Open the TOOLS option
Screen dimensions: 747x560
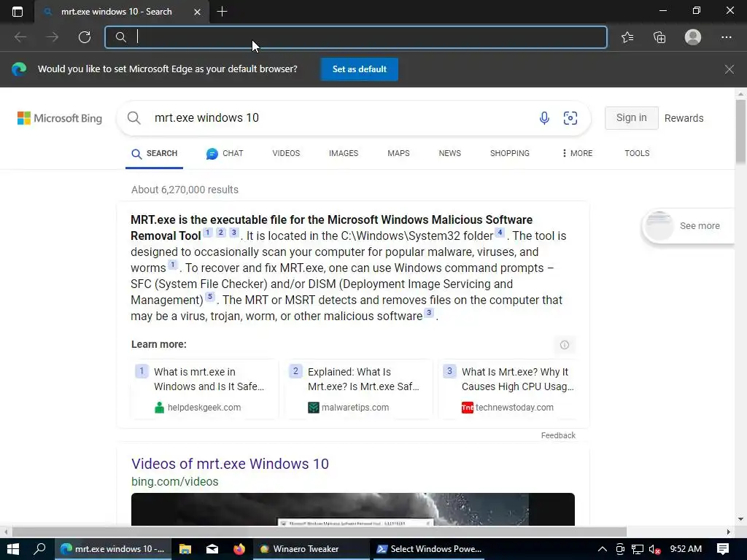pos(637,153)
